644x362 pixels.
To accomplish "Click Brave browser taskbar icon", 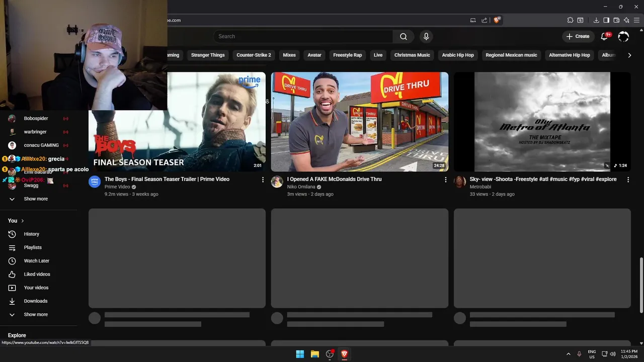I will (x=344, y=354).
